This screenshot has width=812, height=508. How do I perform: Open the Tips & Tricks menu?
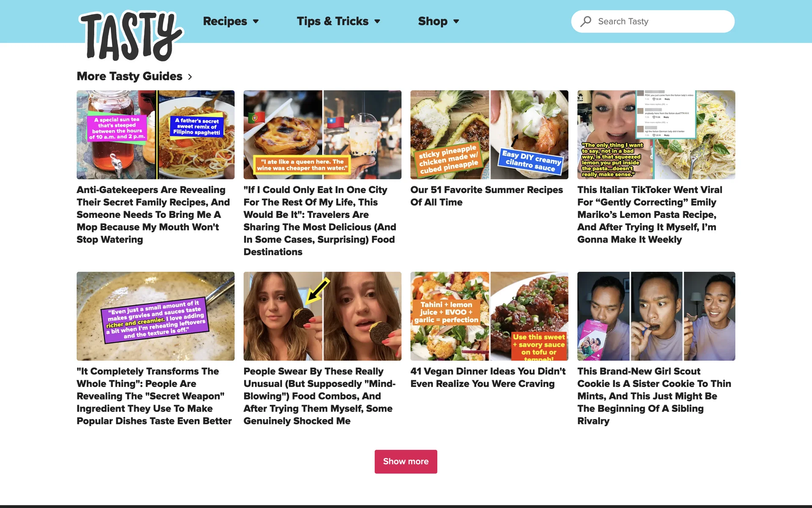332,21
